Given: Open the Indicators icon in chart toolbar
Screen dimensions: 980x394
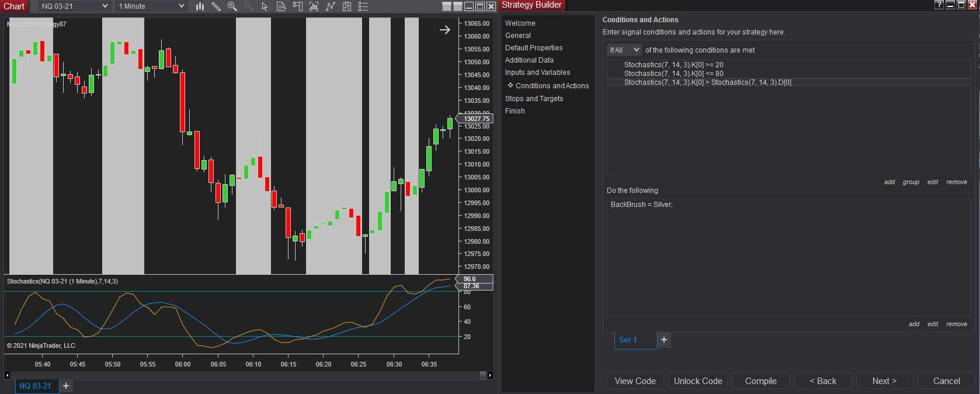Looking at the screenshot, I should [330, 6].
